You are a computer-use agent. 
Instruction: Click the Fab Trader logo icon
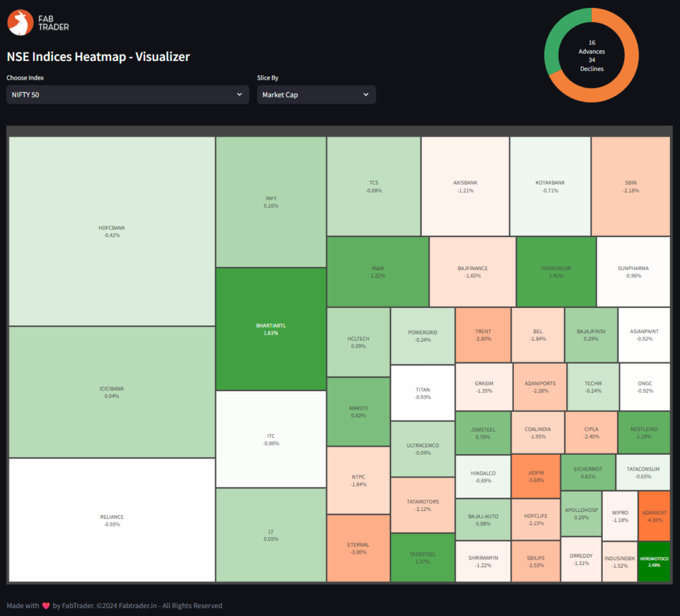tap(21, 23)
